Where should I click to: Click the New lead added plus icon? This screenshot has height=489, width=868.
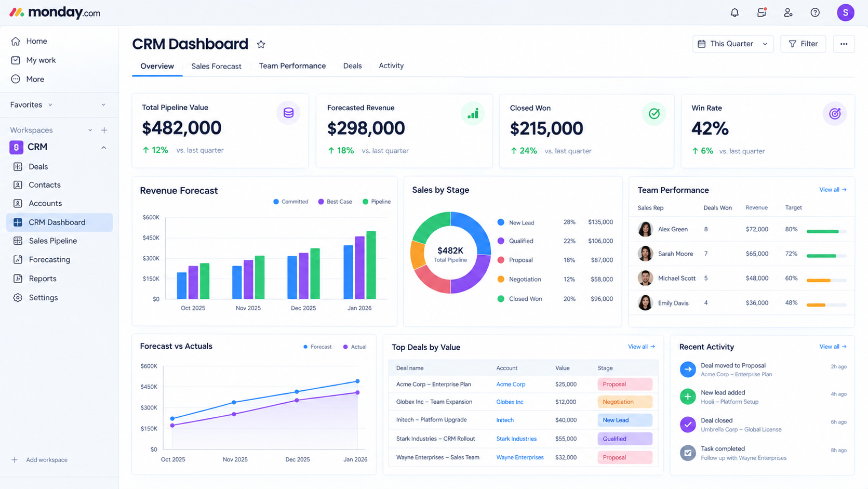point(688,397)
